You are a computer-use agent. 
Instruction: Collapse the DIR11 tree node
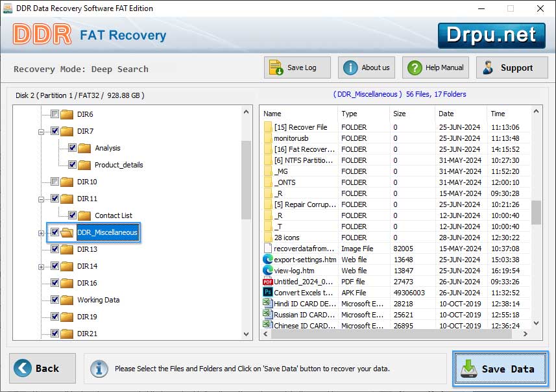[41, 199]
